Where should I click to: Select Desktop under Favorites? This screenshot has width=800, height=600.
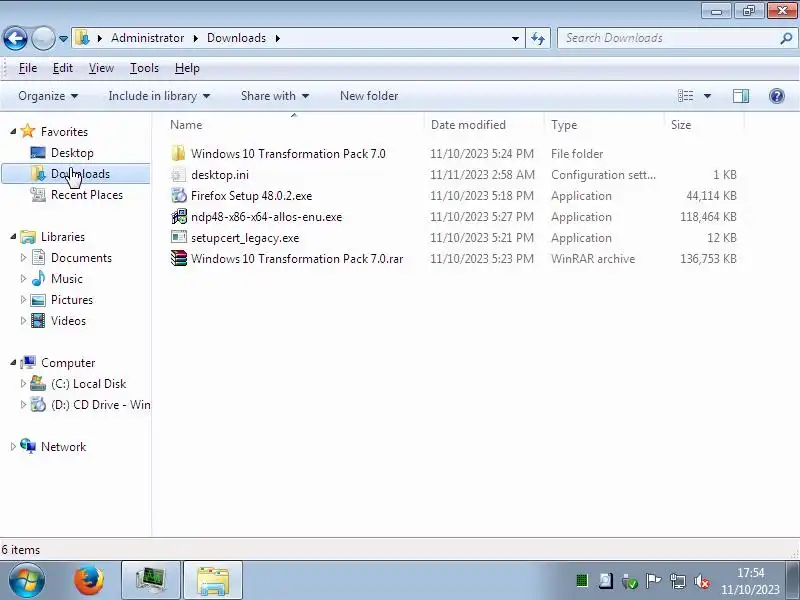(x=72, y=153)
